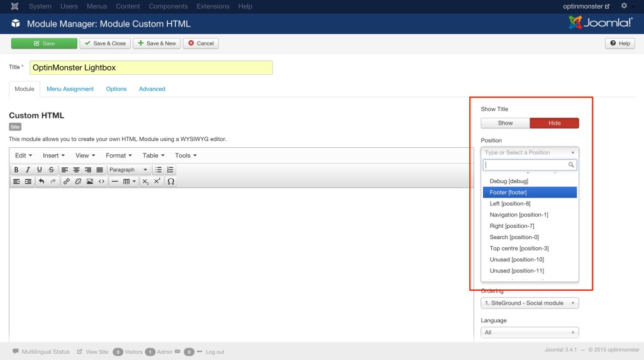Open the Ordering dropdown
Screen dimensions: 644x360
(530, 303)
